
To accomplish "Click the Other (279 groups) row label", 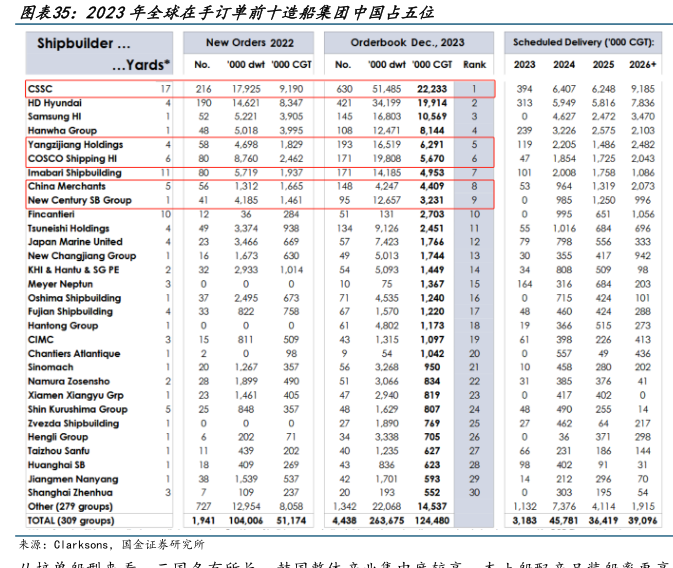I will [x=70, y=507].
